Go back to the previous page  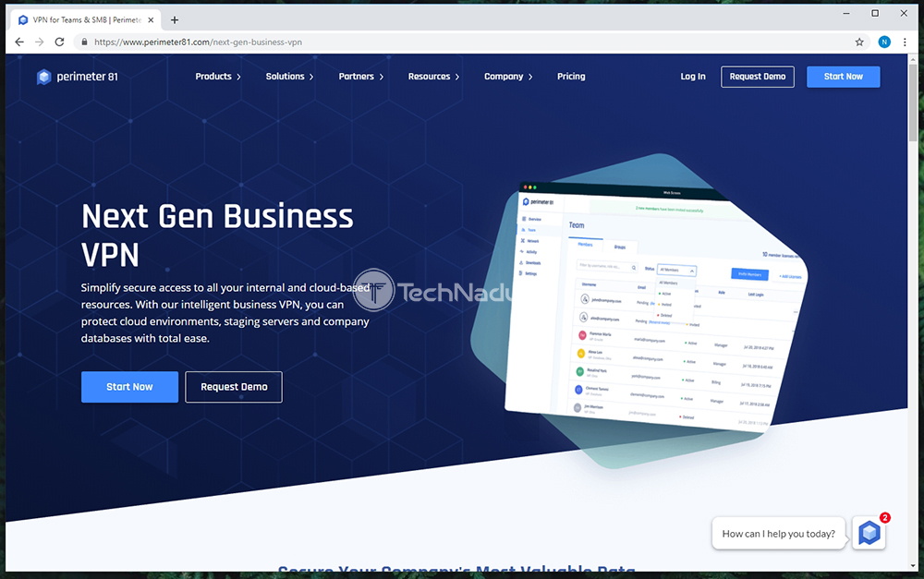(x=19, y=42)
